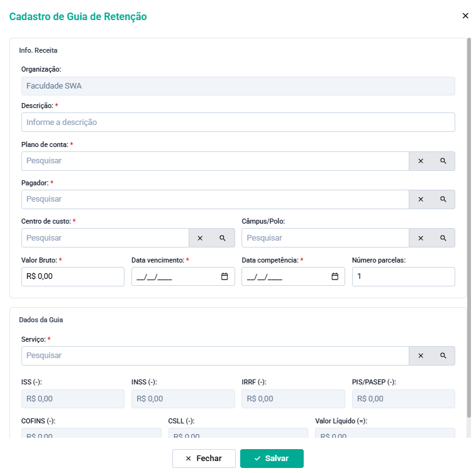This screenshot has width=476, height=473.
Task: Clear the Serviço search field
Action: click(421, 356)
